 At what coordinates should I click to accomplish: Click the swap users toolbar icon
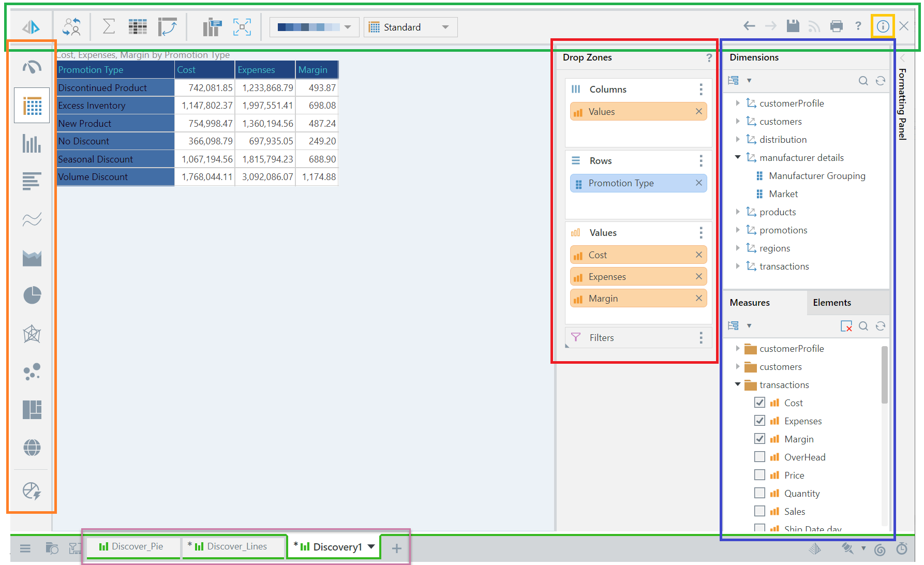point(72,26)
